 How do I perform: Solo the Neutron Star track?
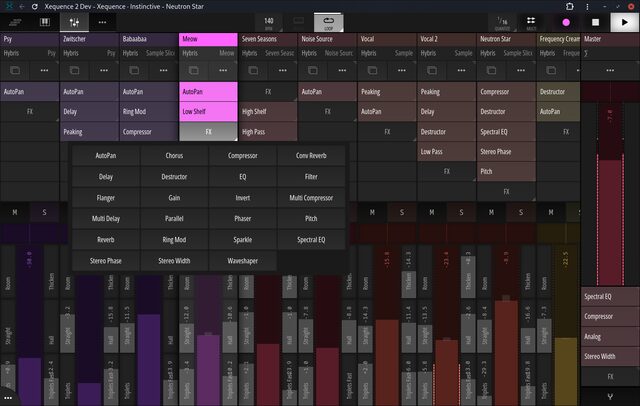click(521, 212)
